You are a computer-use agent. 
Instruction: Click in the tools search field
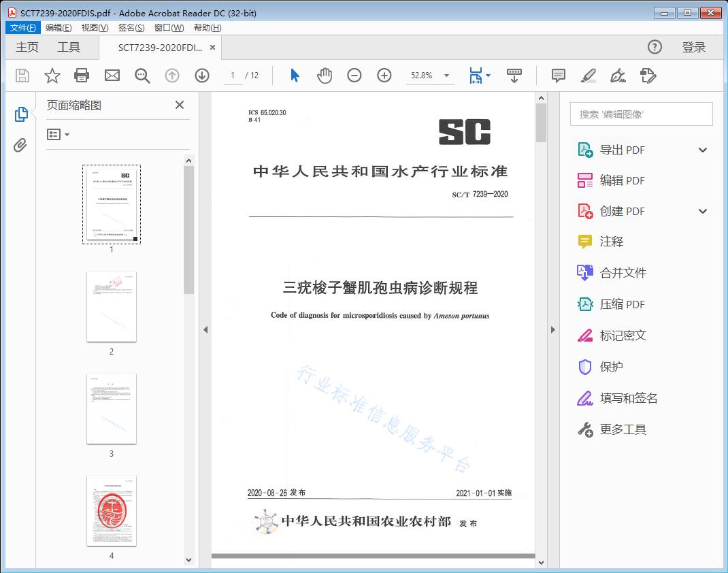click(640, 114)
